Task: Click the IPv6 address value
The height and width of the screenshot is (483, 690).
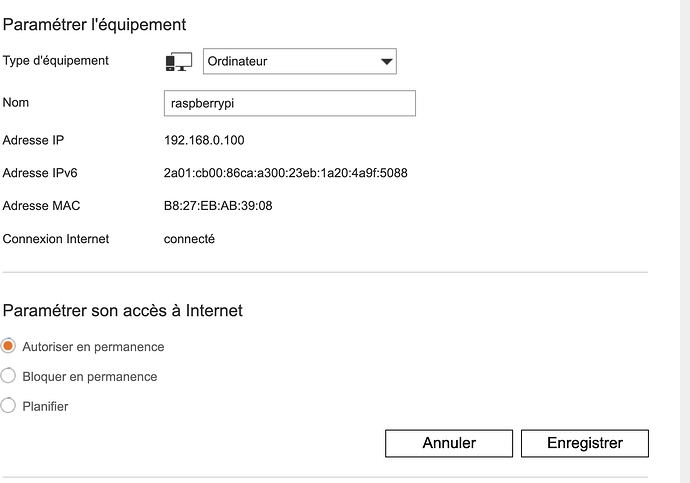Action: pos(285,173)
